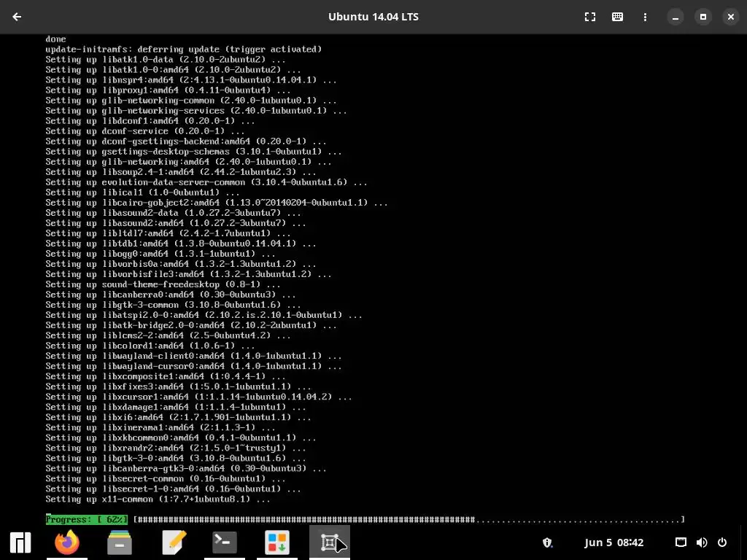Open the power menu tray icon
This screenshot has width=747, height=560.
[x=722, y=542]
